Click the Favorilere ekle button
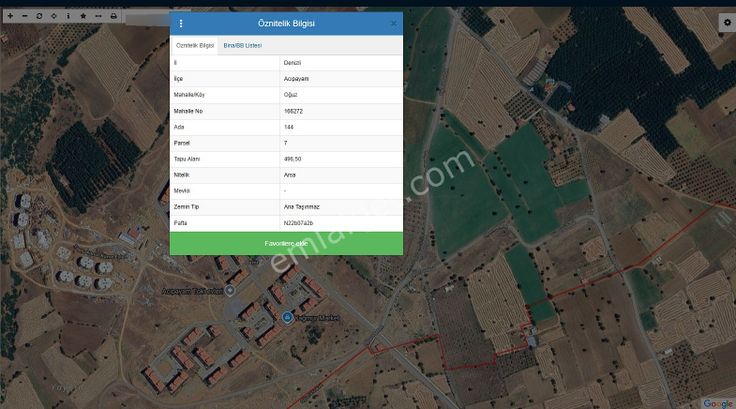 tap(286, 243)
